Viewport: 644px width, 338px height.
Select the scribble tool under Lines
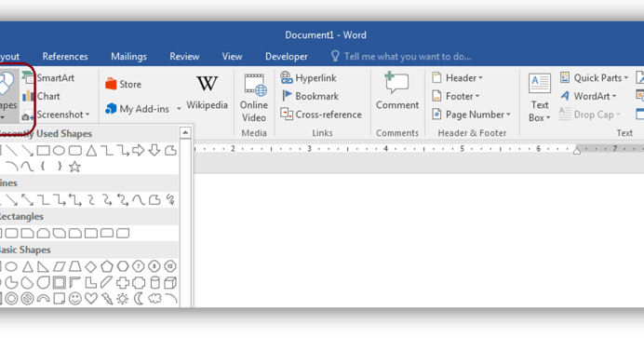point(170,199)
